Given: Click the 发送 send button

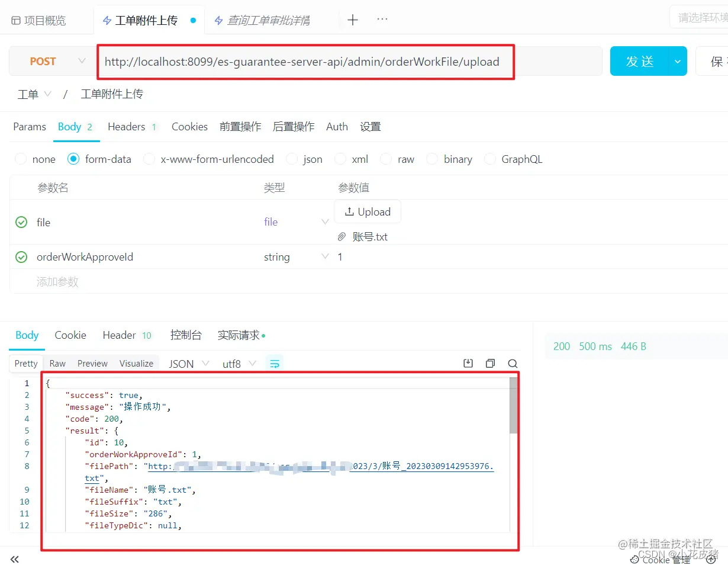Looking at the screenshot, I should click(640, 61).
